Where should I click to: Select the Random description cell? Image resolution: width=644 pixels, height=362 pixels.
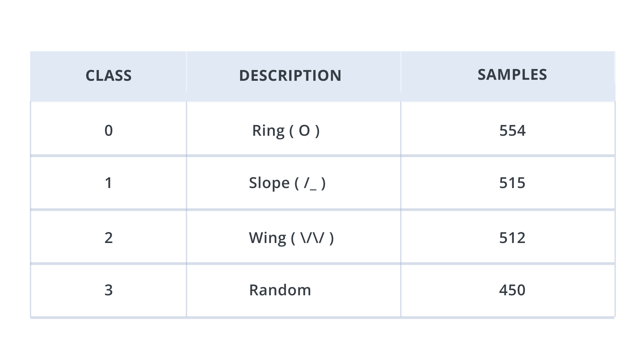(x=280, y=290)
